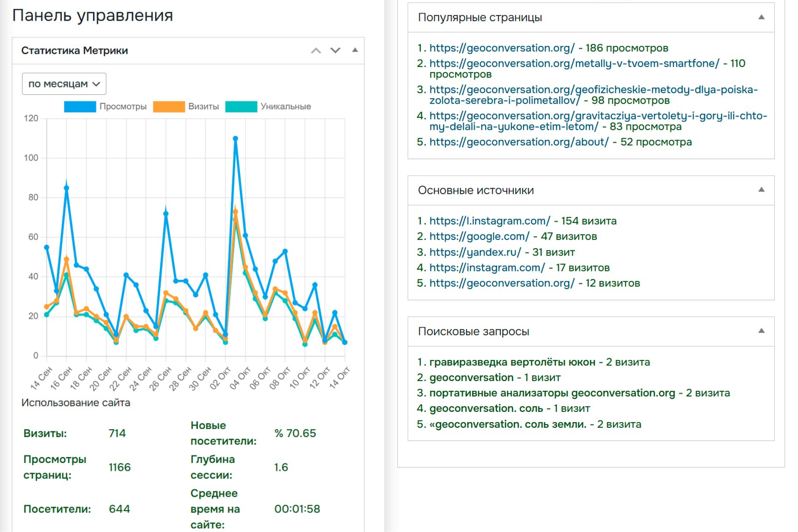Click the highest blue peak data point
Image resolution: width=798 pixels, height=532 pixels.
point(235,139)
